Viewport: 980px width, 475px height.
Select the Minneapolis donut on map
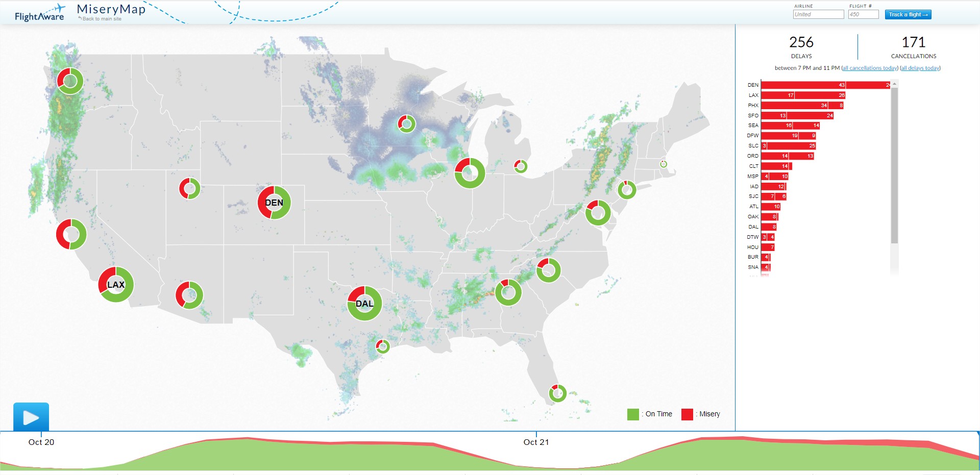pos(406,123)
